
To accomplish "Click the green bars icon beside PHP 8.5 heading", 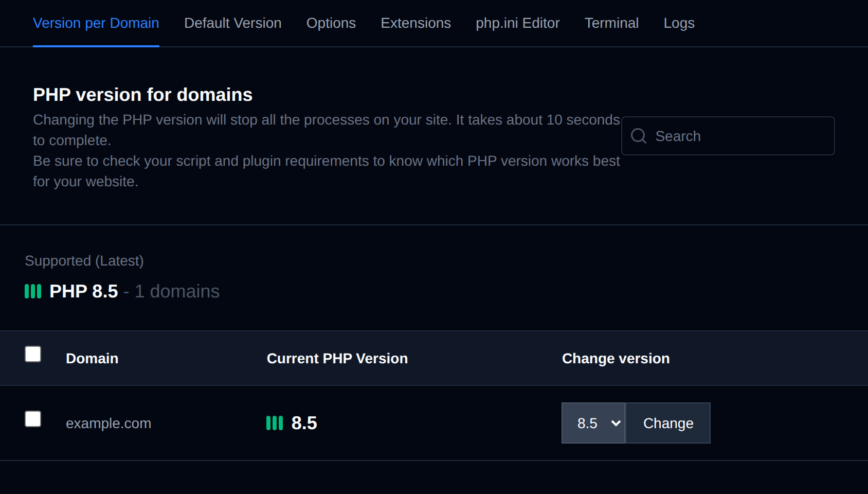I will (x=33, y=291).
